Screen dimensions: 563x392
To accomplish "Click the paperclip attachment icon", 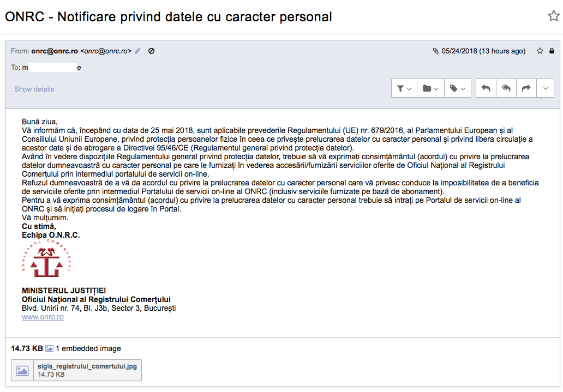I will (x=435, y=51).
